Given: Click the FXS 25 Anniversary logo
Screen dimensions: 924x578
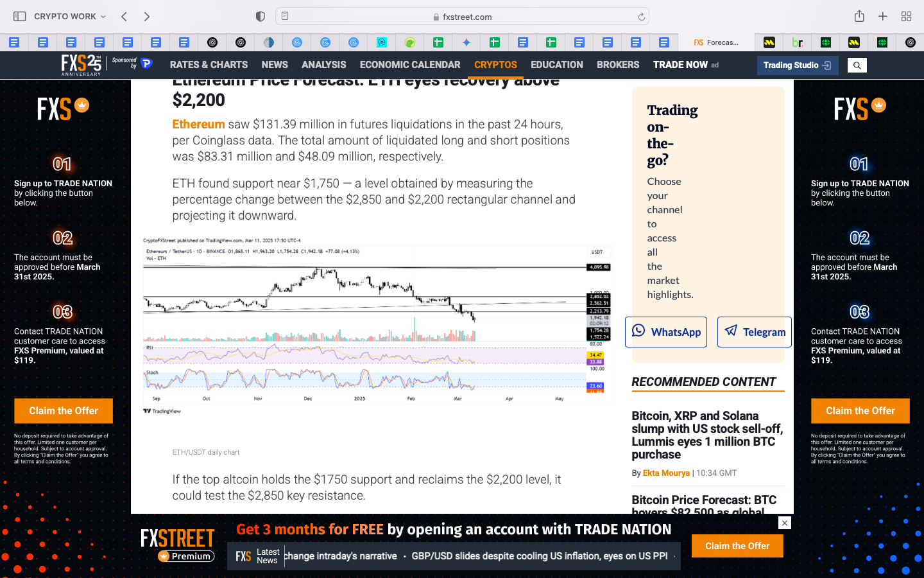Looking at the screenshot, I should (x=81, y=65).
